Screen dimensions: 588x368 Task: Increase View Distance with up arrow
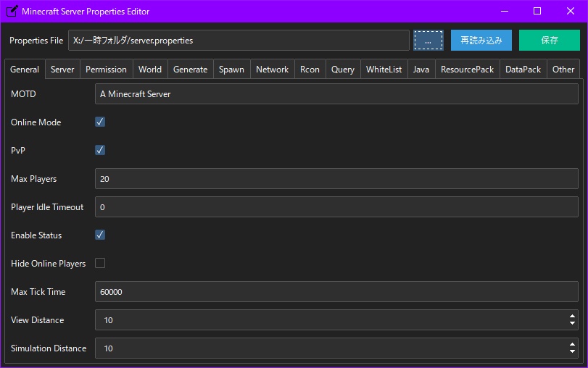[572, 317]
